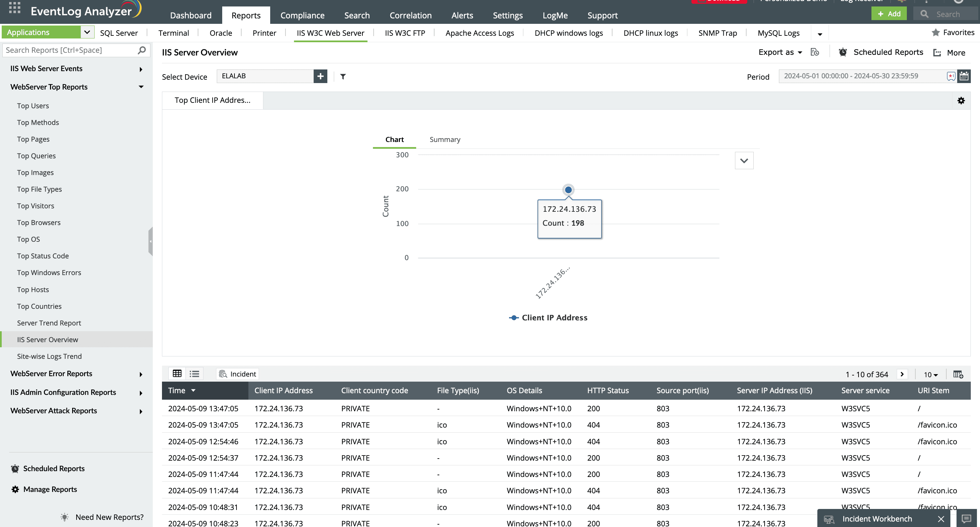Click the 172.24.136.73 data point
The height and width of the screenshot is (527, 980).
tap(568, 190)
